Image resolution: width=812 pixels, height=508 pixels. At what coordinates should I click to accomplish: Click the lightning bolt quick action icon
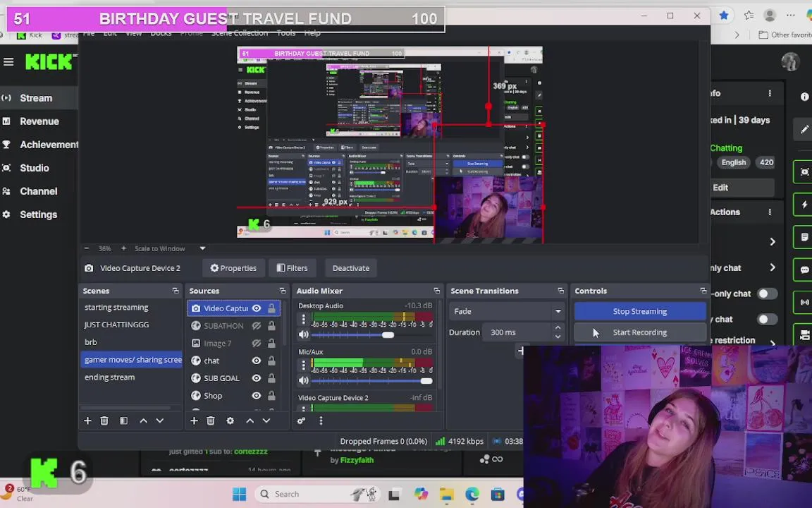804,205
